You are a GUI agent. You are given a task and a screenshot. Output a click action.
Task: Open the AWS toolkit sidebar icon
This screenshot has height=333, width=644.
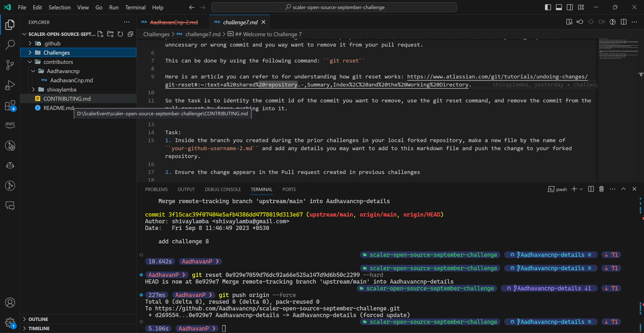pyautogui.click(x=10, y=125)
